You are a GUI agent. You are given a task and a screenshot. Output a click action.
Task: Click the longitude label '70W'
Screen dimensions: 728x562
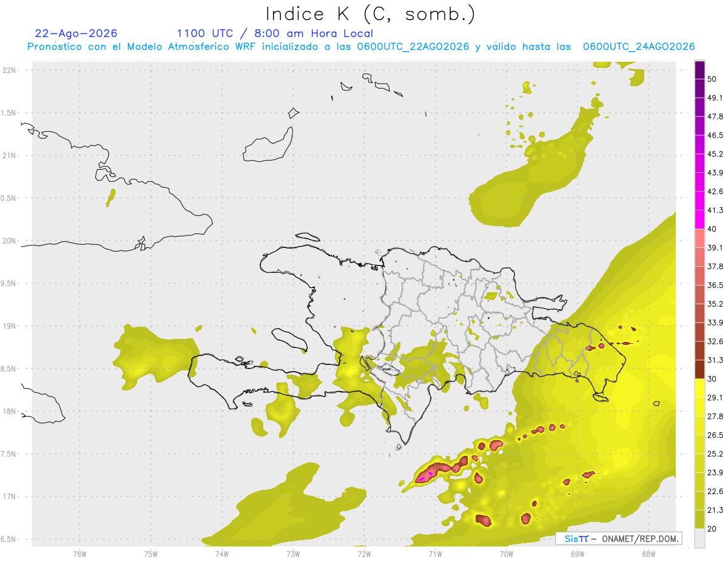(506, 554)
